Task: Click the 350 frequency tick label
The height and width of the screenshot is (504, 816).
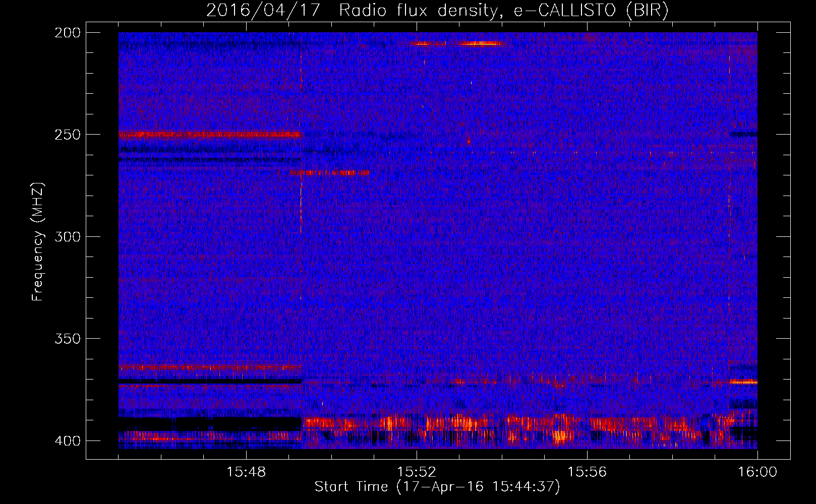Action: (x=67, y=338)
